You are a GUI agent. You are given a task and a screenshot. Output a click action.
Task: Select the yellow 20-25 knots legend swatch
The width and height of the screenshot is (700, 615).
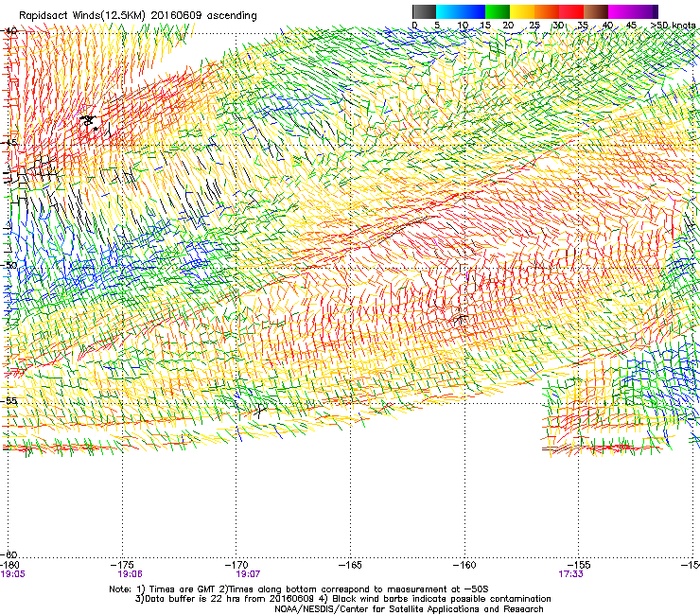coord(522,11)
